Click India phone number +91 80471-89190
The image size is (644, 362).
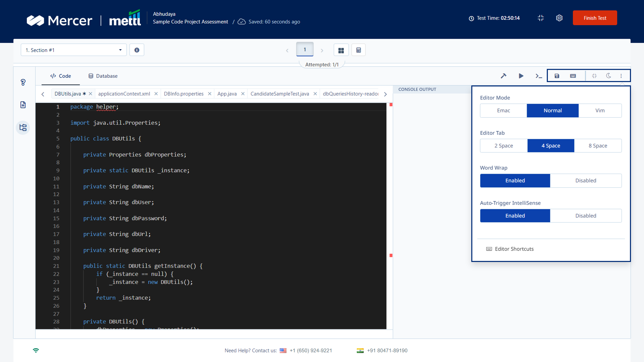(387, 350)
